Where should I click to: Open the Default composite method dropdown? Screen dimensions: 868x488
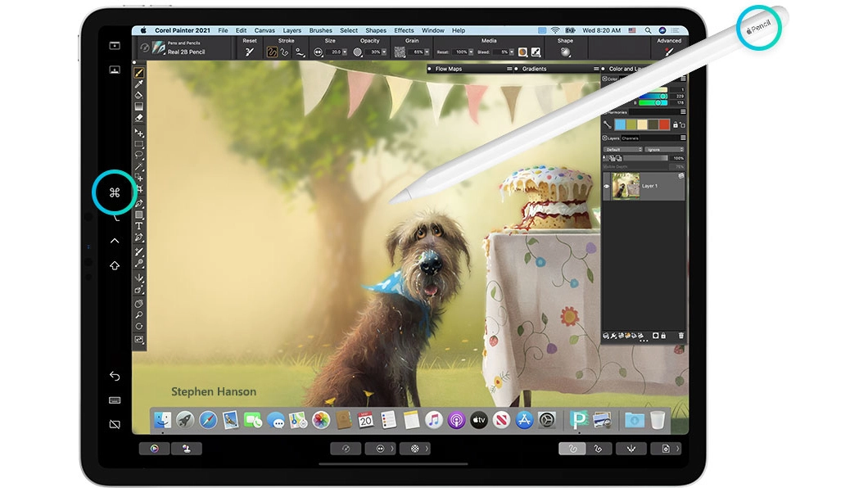tap(623, 149)
